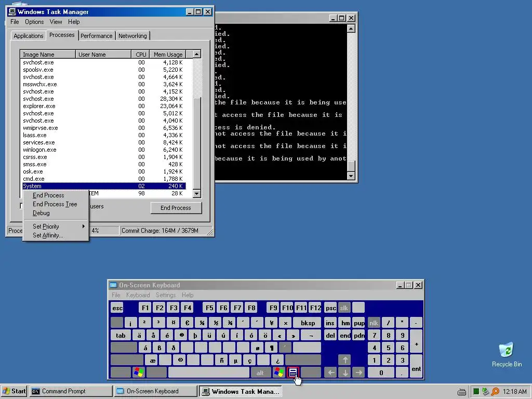
Task: Sort processes by CPU column
Action: [141, 54]
